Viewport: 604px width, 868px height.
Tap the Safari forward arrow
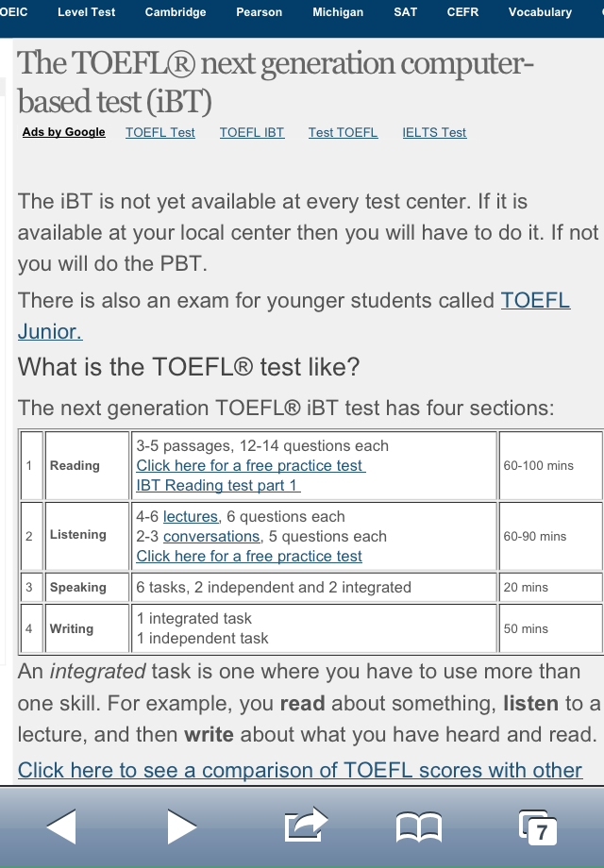(182, 826)
